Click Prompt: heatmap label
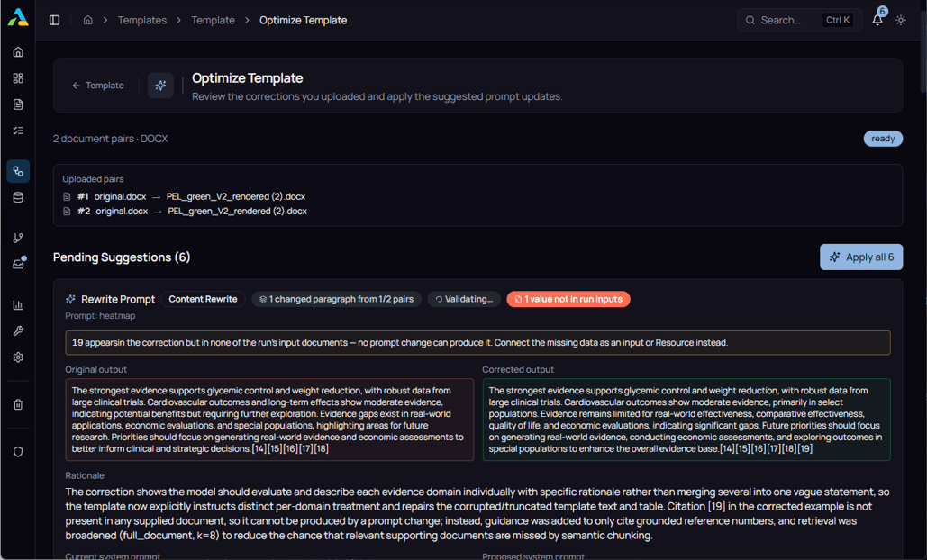 point(100,316)
